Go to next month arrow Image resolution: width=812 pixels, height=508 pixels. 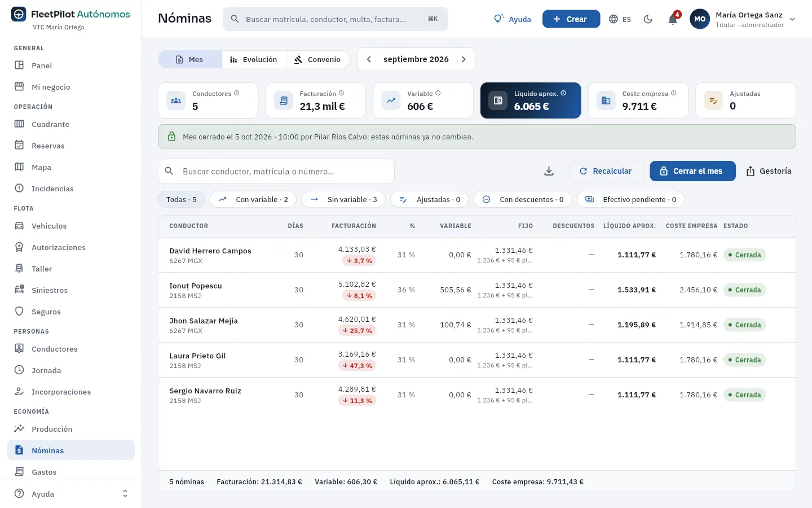[464, 59]
